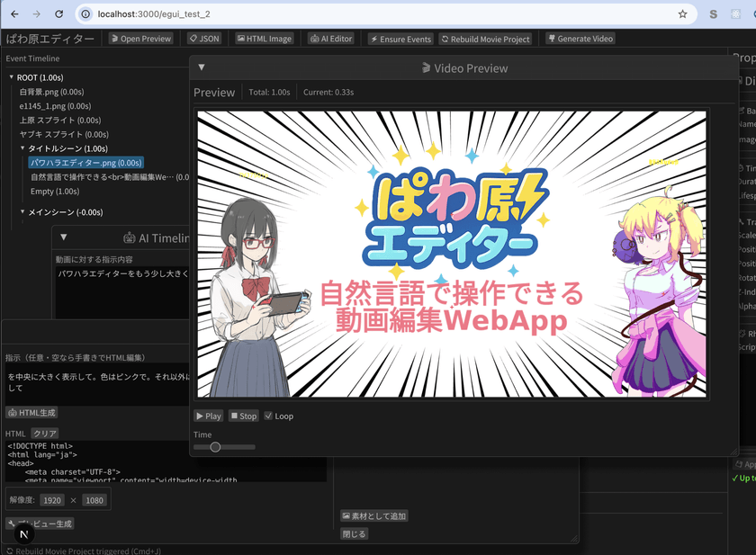Click the Open Preview toolbar button
Viewport: 756px width, 555px height.
[x=141, y=39]
